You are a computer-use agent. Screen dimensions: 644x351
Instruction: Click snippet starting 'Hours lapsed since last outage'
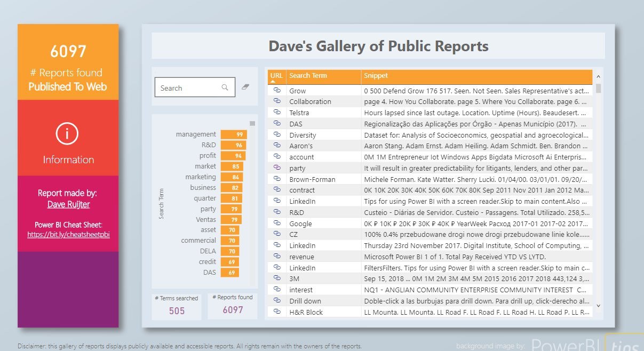pyautogui.click(x=476, y=113)
